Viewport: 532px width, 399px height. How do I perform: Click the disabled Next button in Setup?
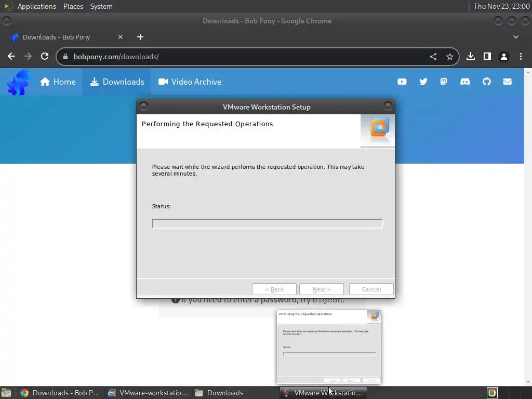click(321, 289)
